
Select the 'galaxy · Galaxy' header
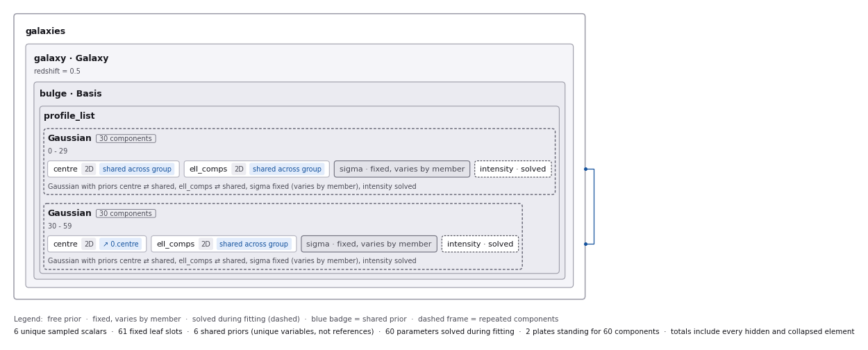[72, 59]
